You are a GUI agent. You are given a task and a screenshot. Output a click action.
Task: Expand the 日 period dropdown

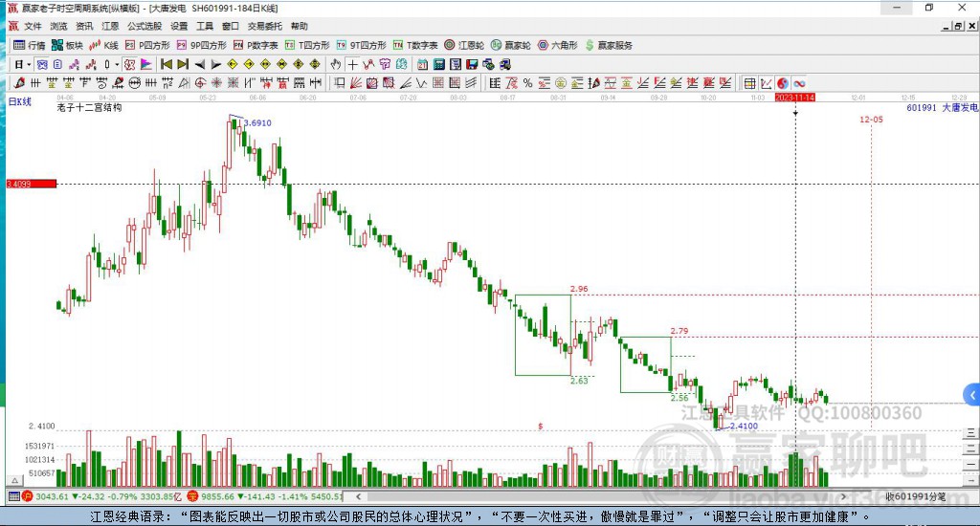[x=29, y=64]
